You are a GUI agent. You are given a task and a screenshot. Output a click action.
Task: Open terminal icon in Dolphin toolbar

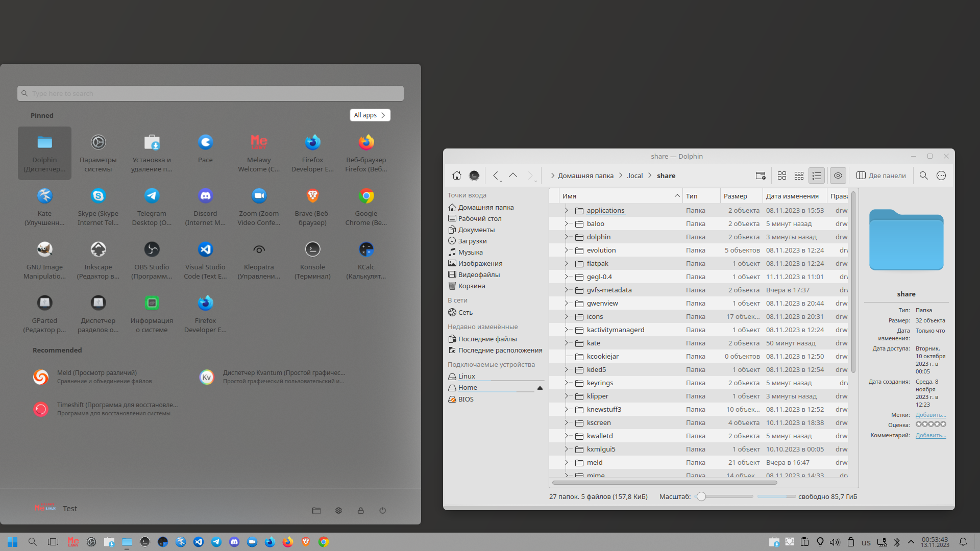(x=474, y=176)
